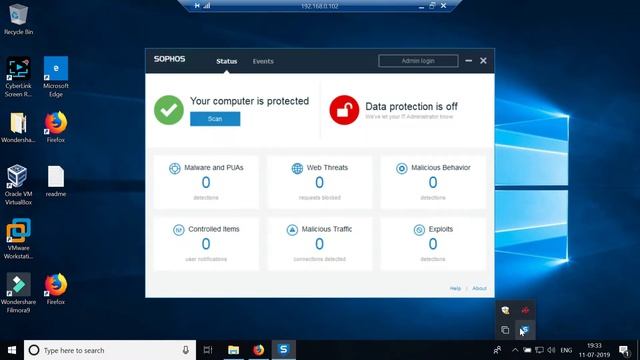
Task: Click the network tray icon
Action: 539,350
